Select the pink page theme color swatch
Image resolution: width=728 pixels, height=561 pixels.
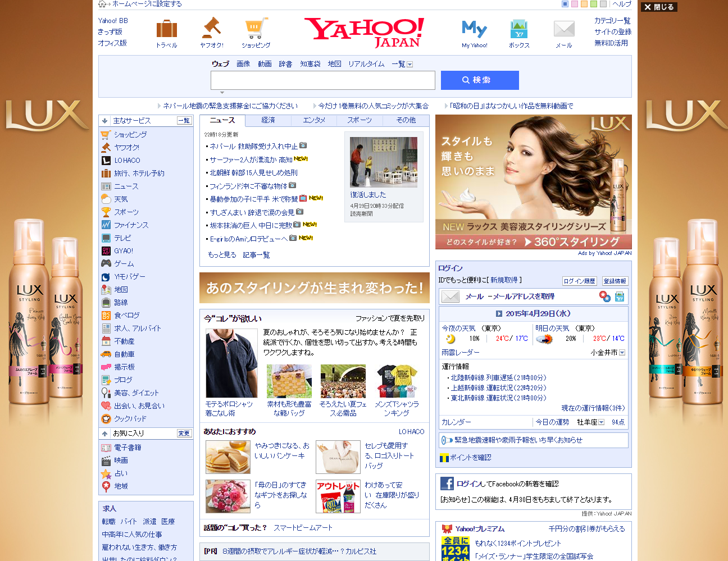574,4
